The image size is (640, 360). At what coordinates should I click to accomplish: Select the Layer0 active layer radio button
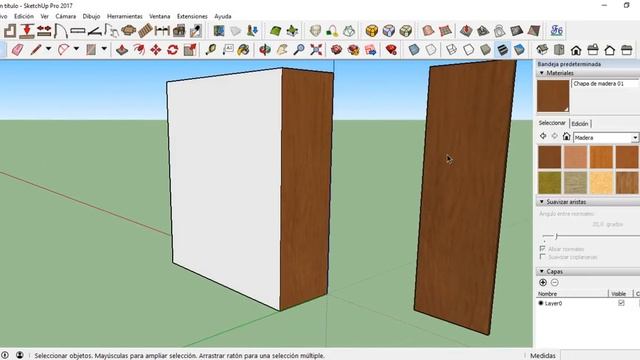[x=541, y=303]
